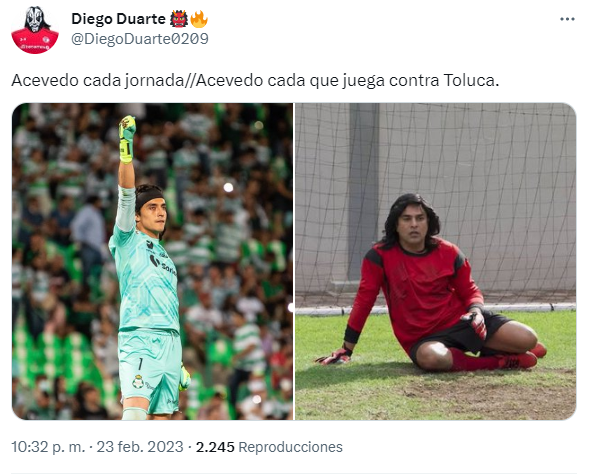Screen dimensions: 591x476
Task: Click the word Toluca in tweet text
Action: tap(471, 80)
